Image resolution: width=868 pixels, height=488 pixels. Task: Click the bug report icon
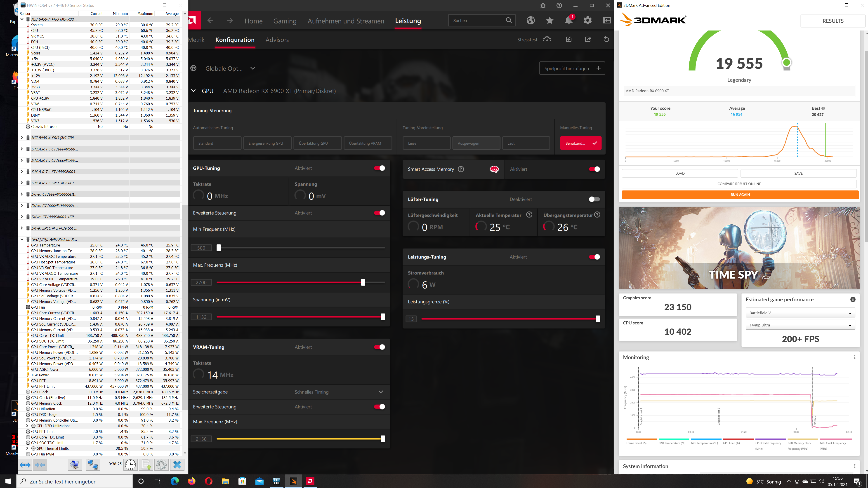(543, 5)
